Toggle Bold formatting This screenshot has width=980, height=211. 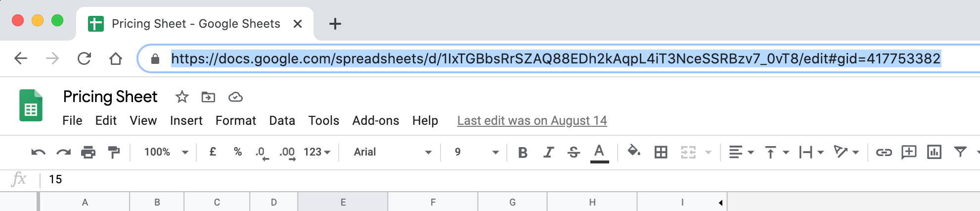pyautogui.click(x=523, y=152)
